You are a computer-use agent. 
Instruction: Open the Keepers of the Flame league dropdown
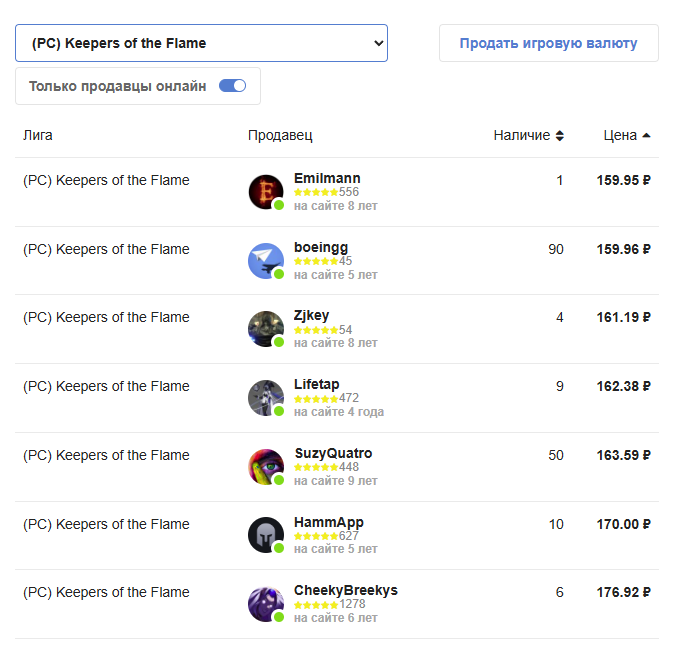pos(201,43)
